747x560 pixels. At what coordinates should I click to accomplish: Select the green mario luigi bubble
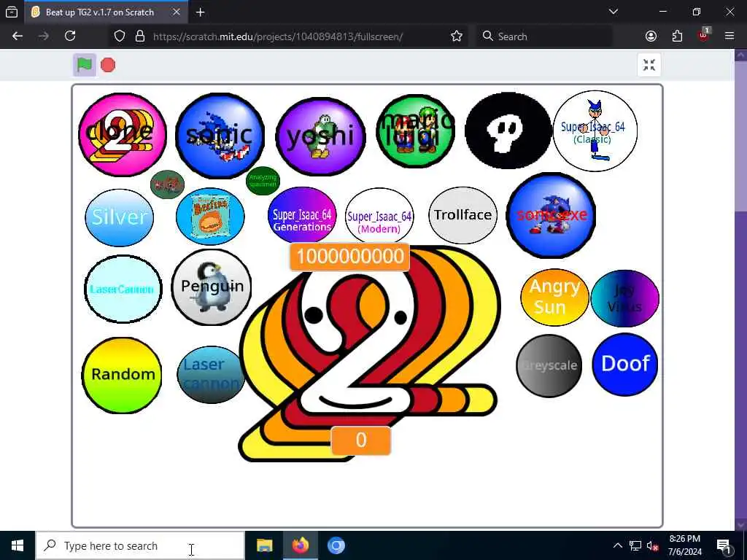(x=415, y=131)
